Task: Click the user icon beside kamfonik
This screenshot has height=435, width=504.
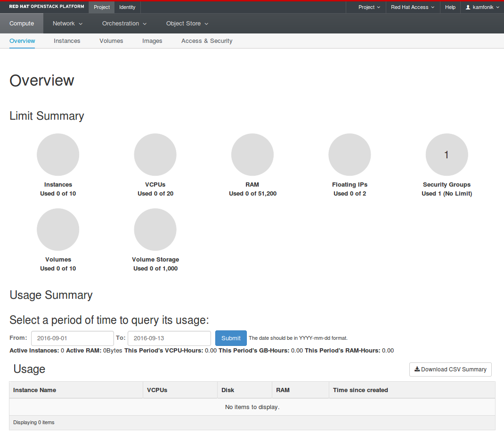Action: click(468, 7)
